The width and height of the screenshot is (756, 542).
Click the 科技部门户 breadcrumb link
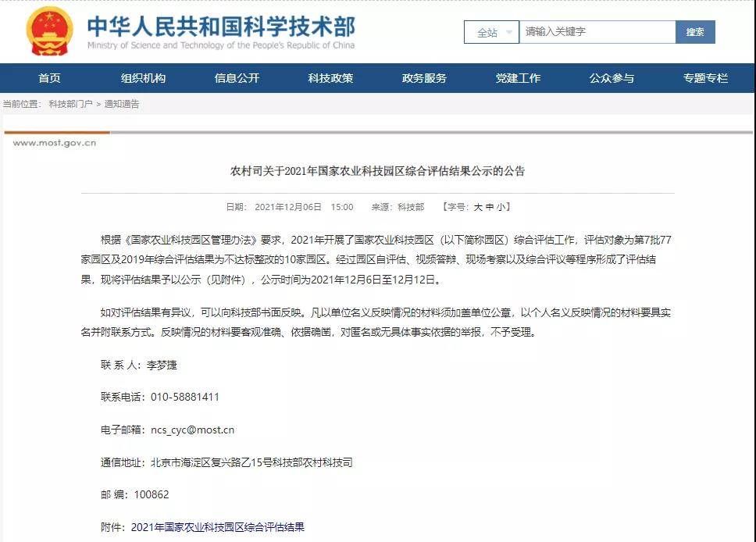(x=71, y=104)
